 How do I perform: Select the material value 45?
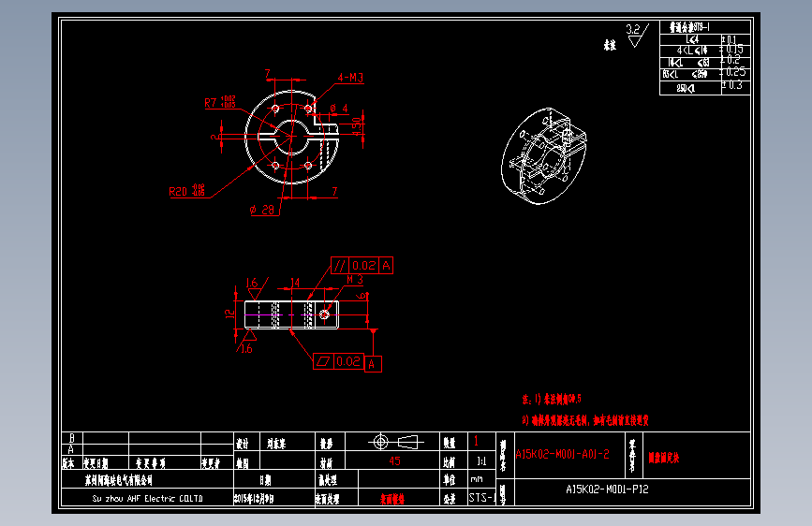[394, 460]
